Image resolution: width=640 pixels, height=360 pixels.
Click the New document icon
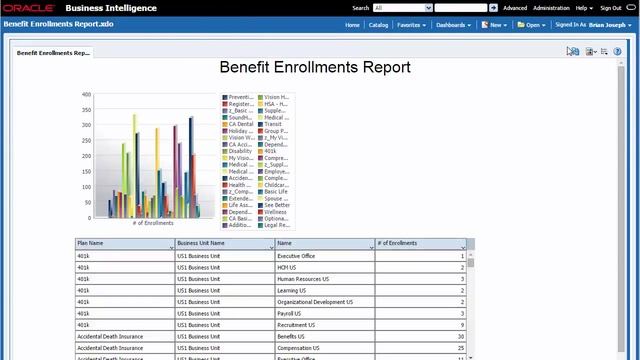click(x=484, y=25)
